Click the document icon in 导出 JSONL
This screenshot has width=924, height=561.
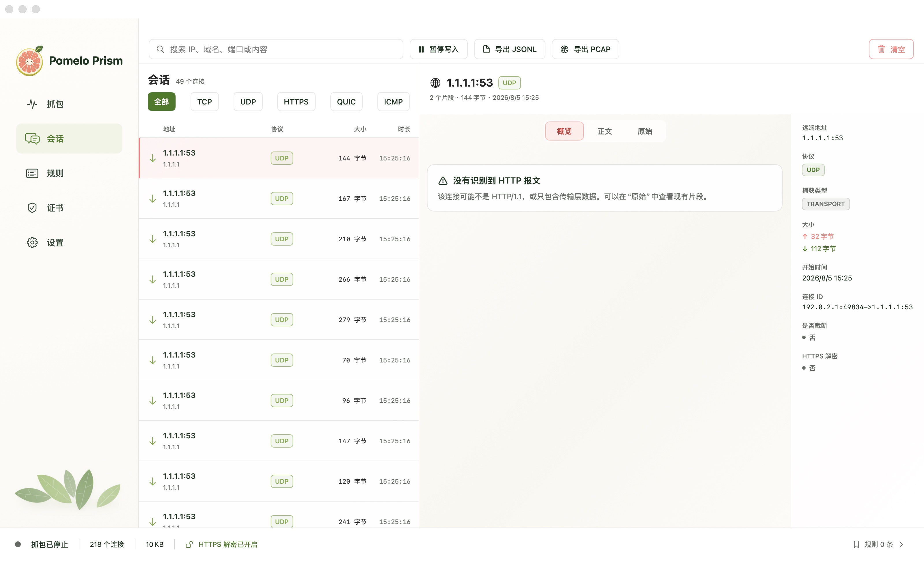(486, 49)
